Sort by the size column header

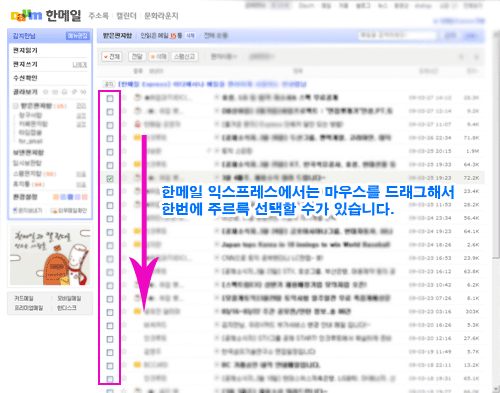[x=471, y=71]
